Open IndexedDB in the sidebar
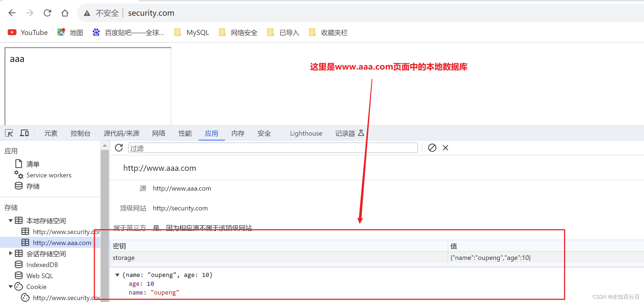Viewport: 644px width, 302px height. pyautogui.click(x=42, y=265)
